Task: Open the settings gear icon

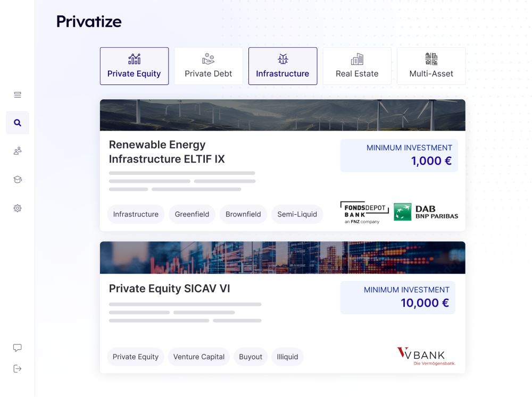Action: coord(17,208)
